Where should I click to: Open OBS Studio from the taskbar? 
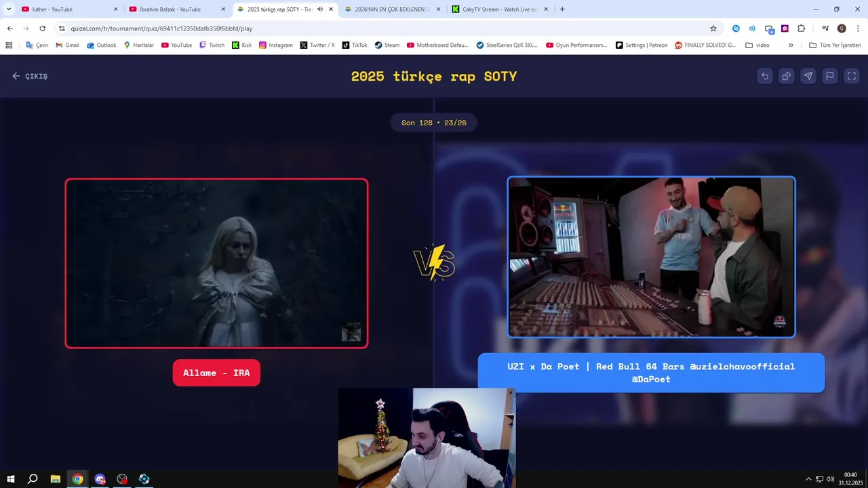pyautogui.click(x=122, y=479)
